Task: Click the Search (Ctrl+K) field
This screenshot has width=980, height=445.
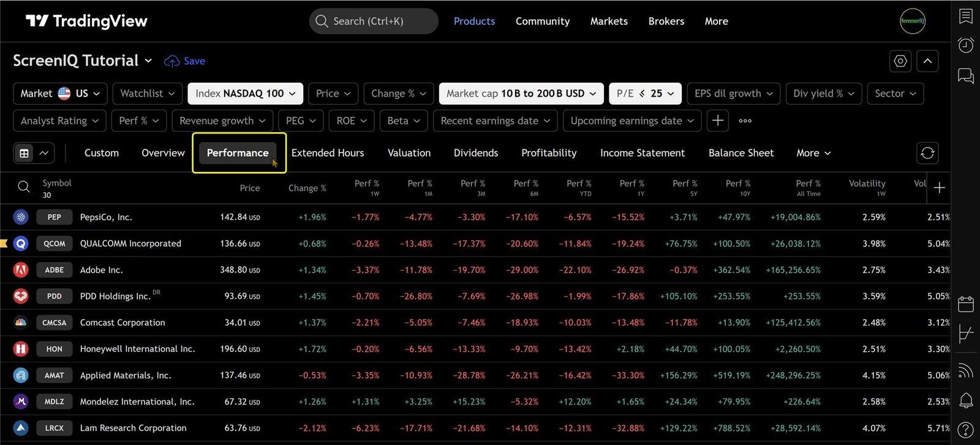Action: [x=374, y=21]
